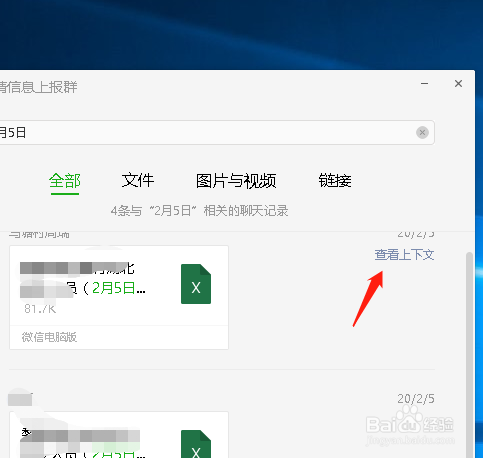
Task: Click the window title 信息上报群
Action: [x=38, y=87]
